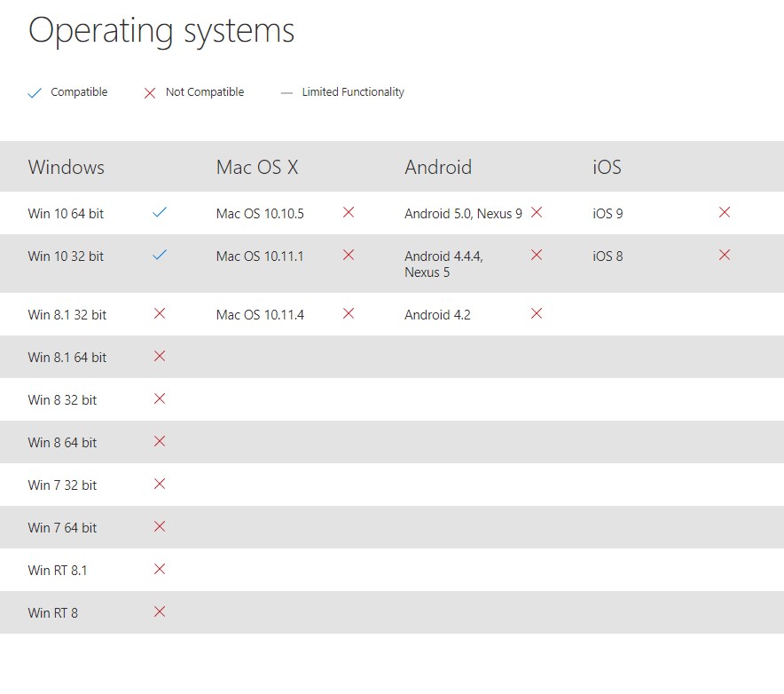784x694 pixels.
Task: Click the Limited Functionality dash icon
Action: [x=286, y=93]
